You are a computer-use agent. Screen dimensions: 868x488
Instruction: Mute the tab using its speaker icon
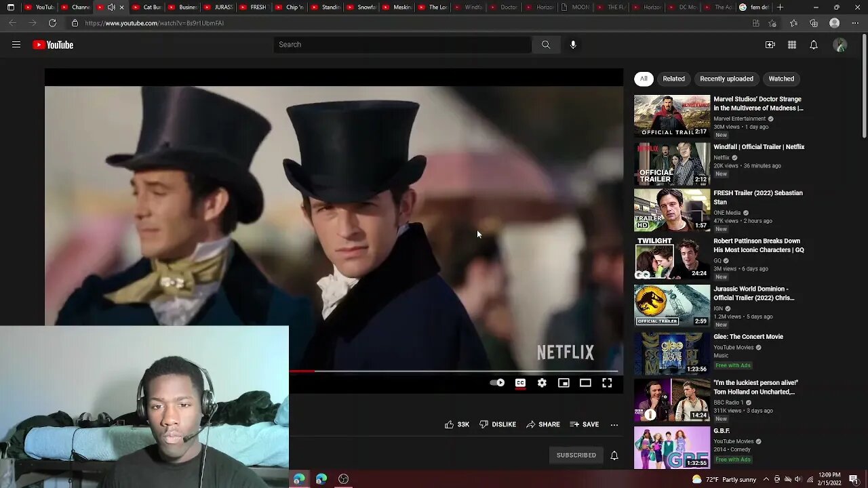tap(111, 7)
